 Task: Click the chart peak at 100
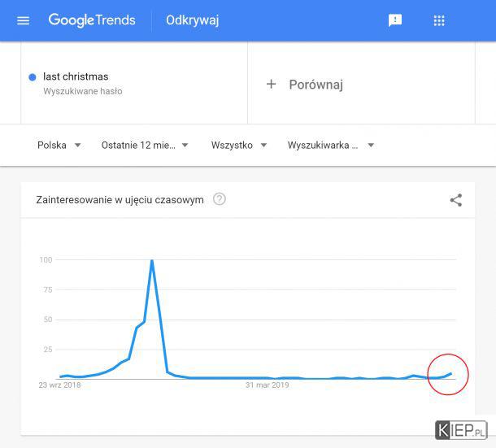152,261
